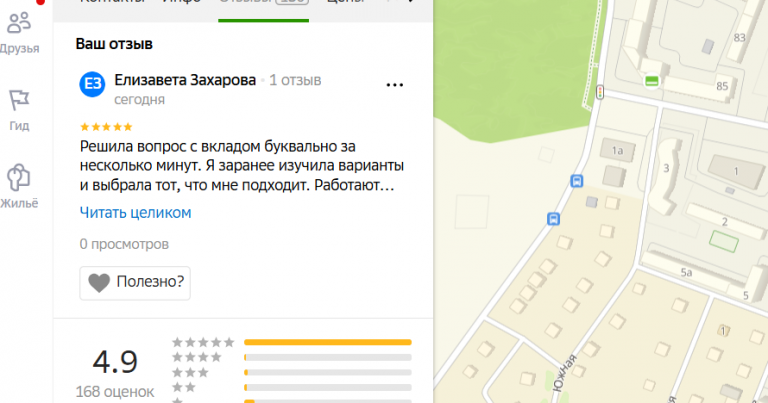This screenshot has width=768, height=403.
Task: Select building 1а on the map
Action: point(617,151)
